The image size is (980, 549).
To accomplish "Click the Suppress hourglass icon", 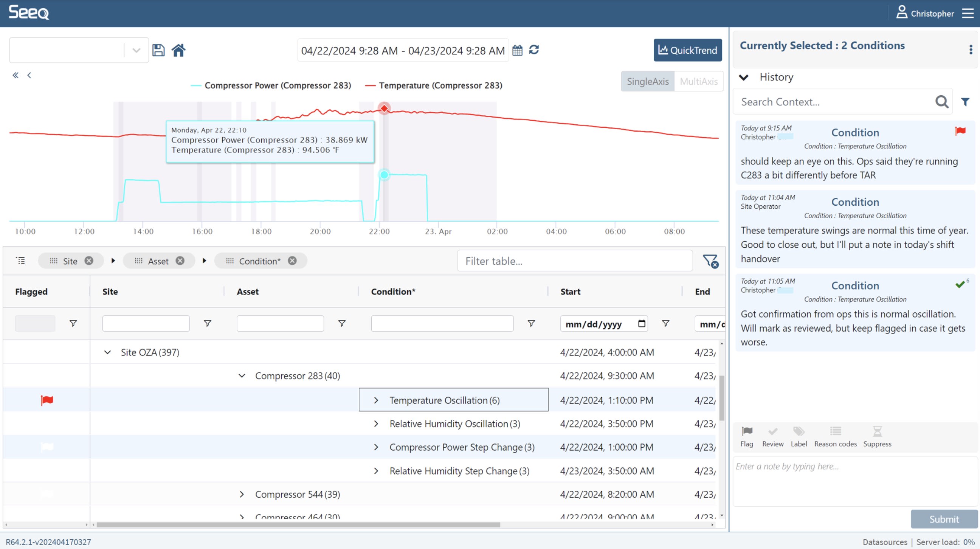I will [x=877, y=436].
